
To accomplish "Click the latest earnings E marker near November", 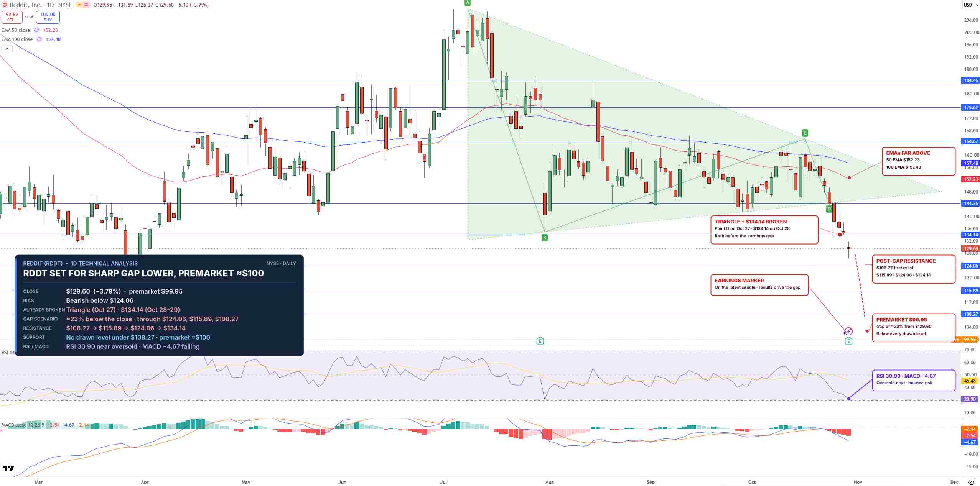I will pos(848,341).
